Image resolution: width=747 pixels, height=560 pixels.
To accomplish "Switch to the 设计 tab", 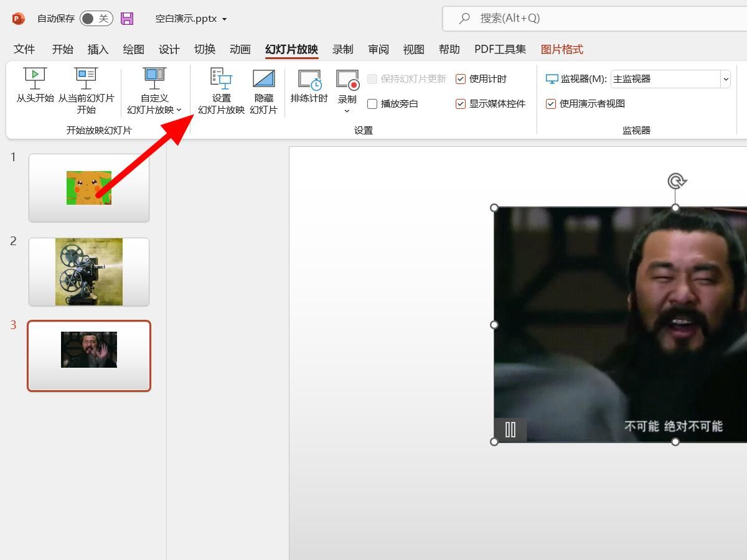I will click(x=169, y=49).
